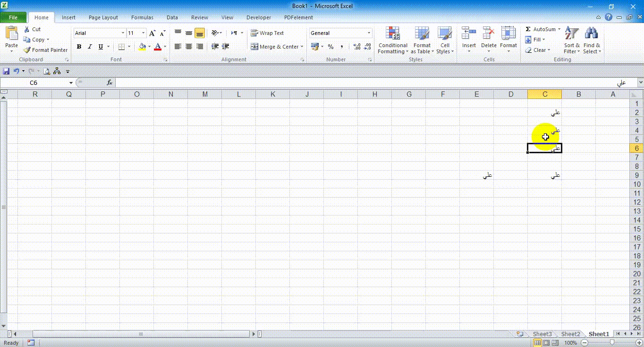Open the Arial font name dropdown

(123, 33)
